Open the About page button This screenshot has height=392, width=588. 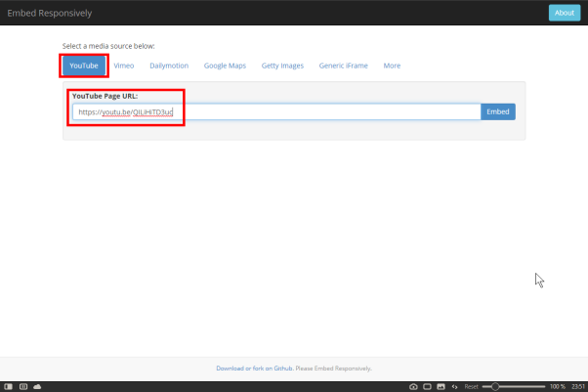(565, 13)
